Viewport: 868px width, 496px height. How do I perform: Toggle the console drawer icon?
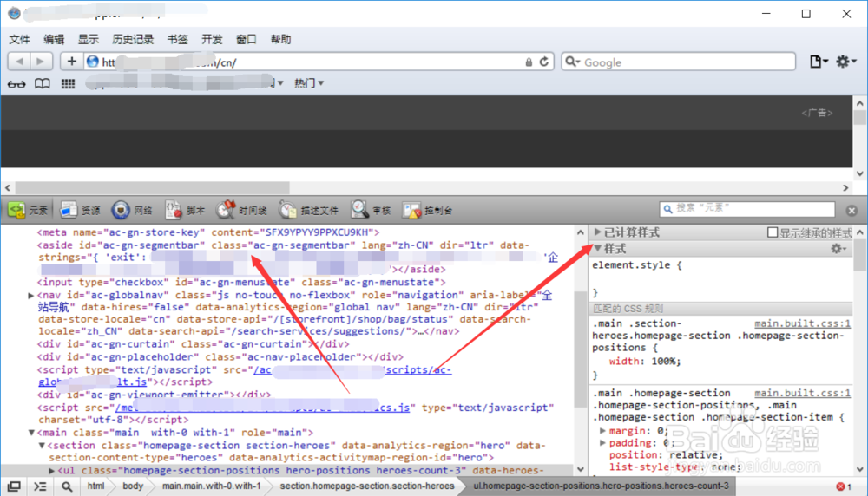pos(41,486)
